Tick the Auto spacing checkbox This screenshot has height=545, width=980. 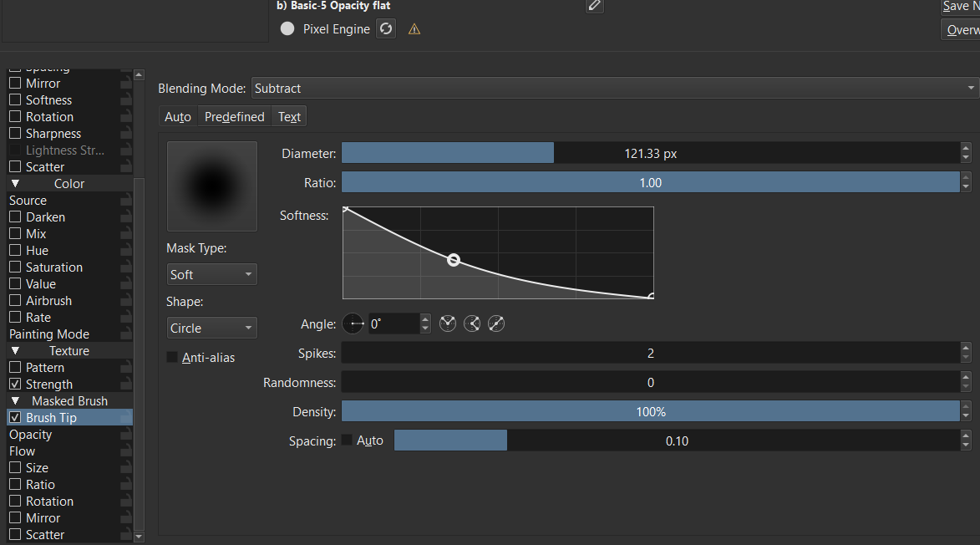click(x=348, y=441)
